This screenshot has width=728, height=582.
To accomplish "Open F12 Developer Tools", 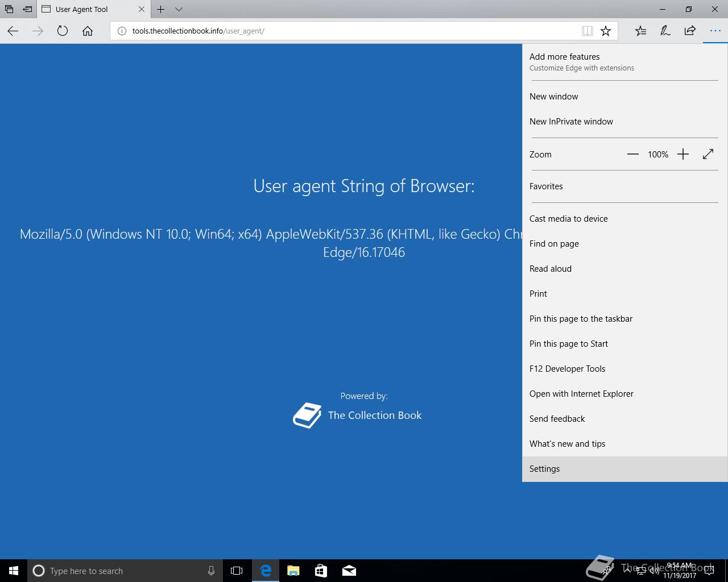I will [624, 369].
